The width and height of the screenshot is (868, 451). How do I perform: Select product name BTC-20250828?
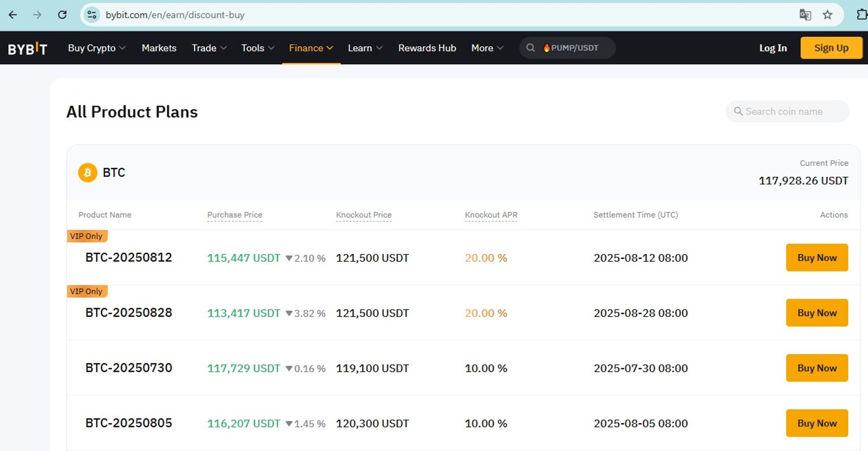tap(129, 313)
